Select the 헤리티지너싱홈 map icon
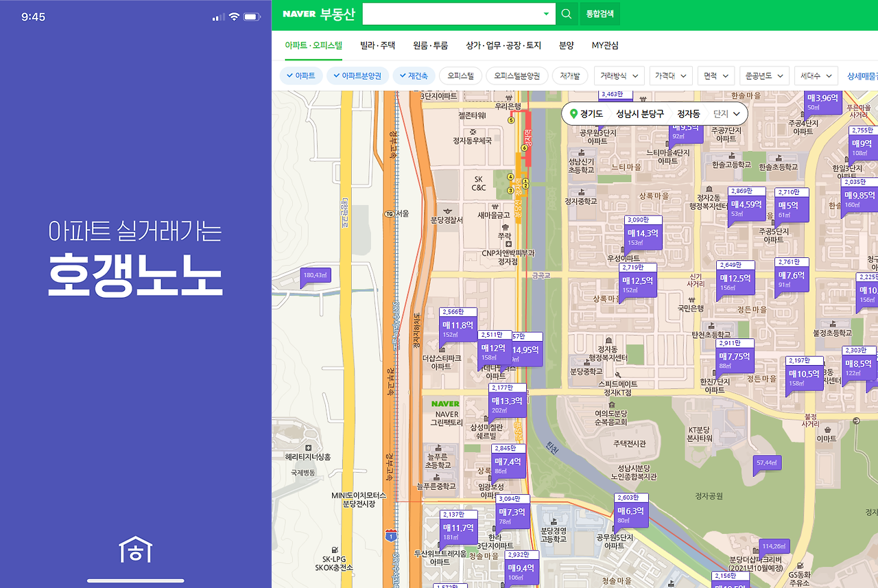This screenshot has width=878, height=588. pos(308,447)
